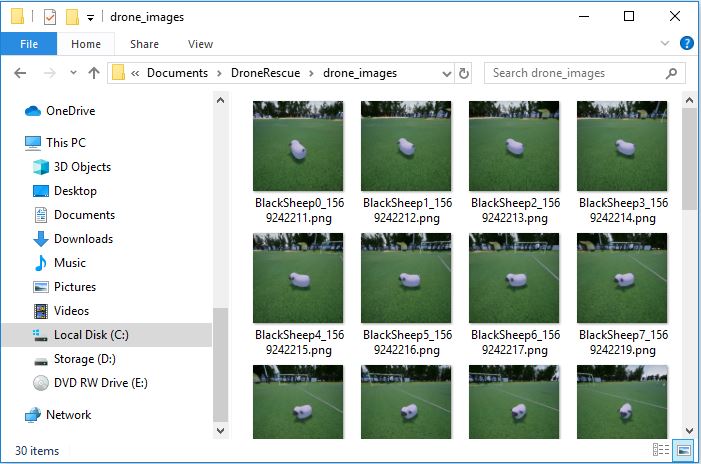Expand subfolders after DroneRescue breadcrumb

pos(311,73)
